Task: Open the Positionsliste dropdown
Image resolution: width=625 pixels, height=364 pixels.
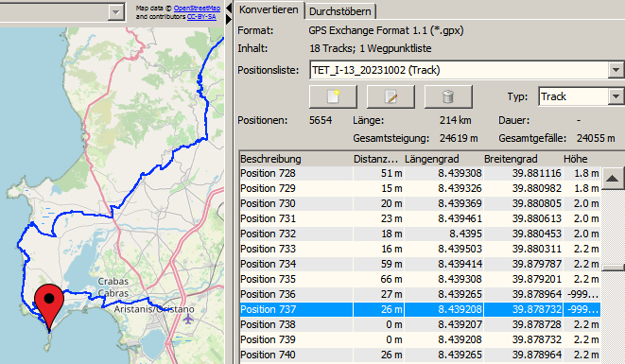Action: pyautogui.click(x=616, y=70)
